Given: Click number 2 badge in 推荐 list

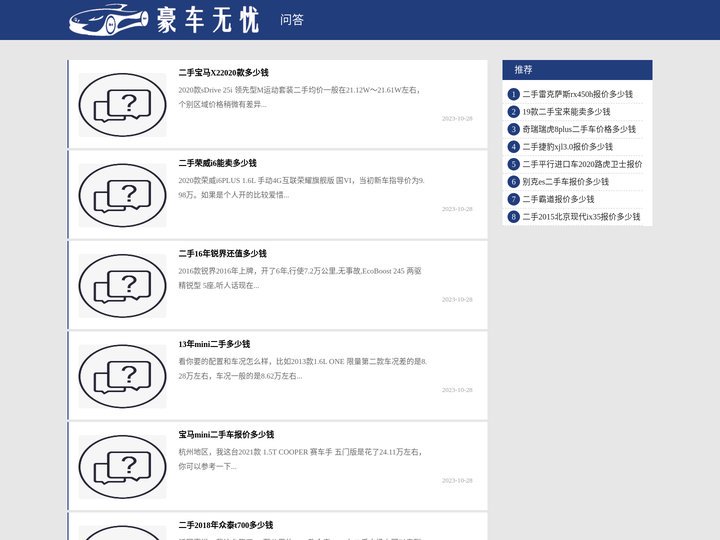Looking at the screenshot, I should (513, 112).
